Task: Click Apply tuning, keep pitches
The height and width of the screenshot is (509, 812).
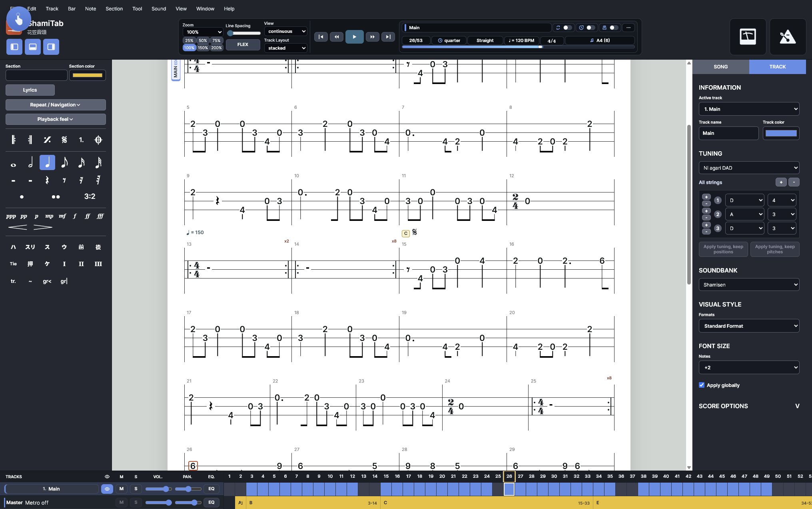Action: [775, 249]
